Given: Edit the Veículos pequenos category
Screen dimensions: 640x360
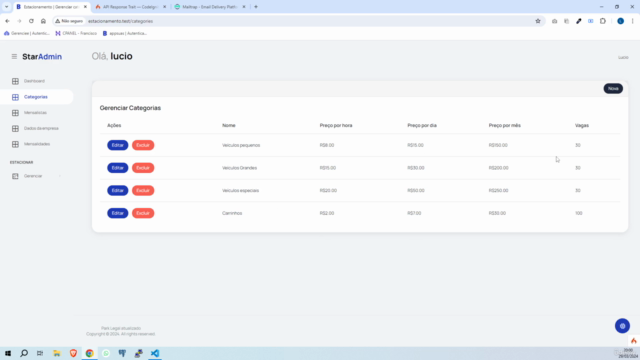Looking at the screenshot, I should click(118, 145).
